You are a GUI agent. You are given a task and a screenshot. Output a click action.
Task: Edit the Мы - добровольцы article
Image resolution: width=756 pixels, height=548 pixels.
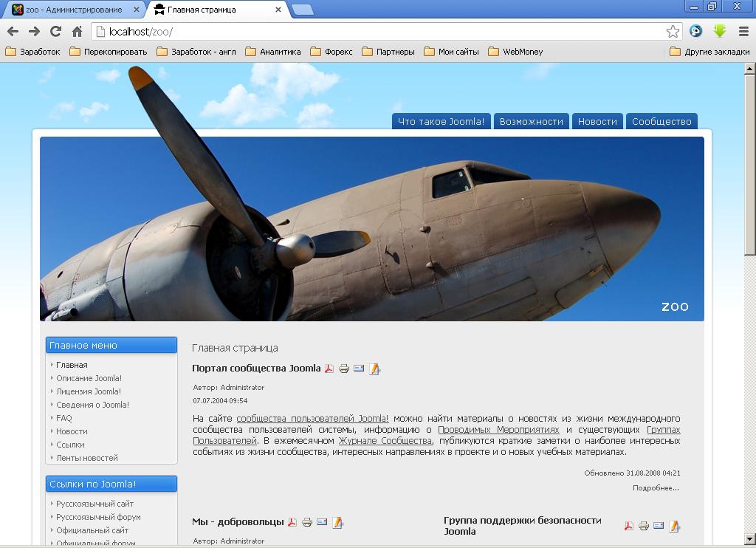point(337,522)
